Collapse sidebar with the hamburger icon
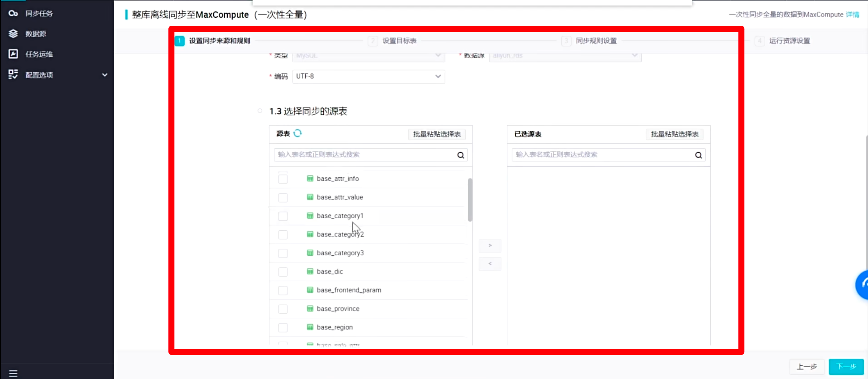This screenshot has height=379, width=868. coord(13,374)
